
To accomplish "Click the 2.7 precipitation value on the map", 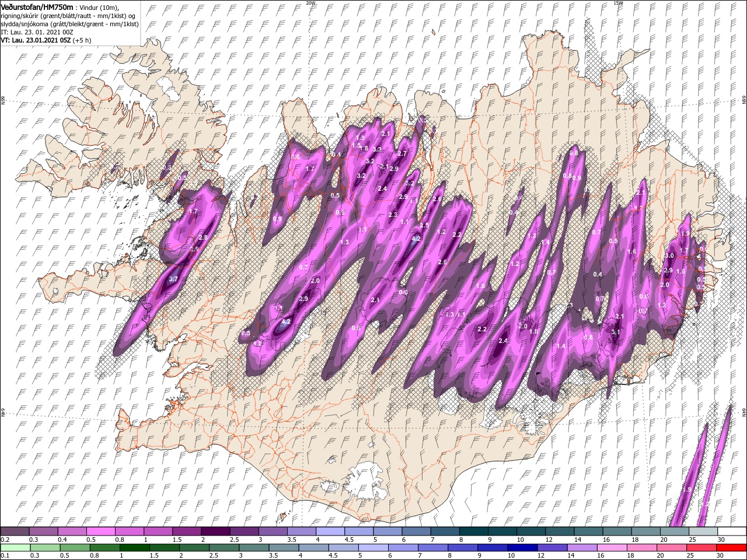I will [402, 153].
